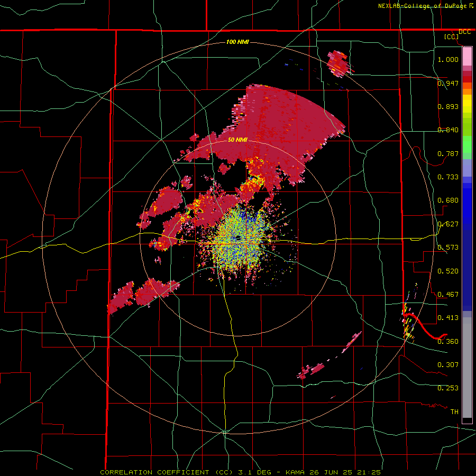Image resolution: width=476 pixels, height=476 pixels.
Task: Click the small echo cluster near top right
Action: tap(340, 64)
